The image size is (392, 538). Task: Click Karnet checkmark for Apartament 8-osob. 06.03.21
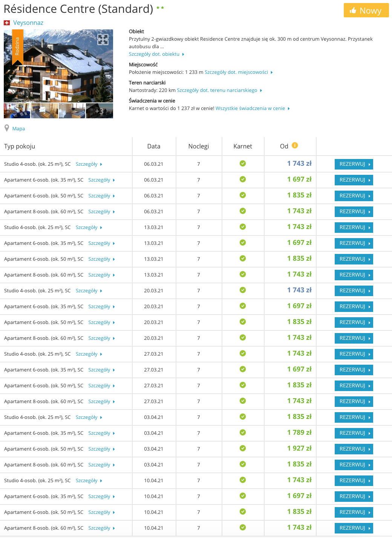tap(243, 211)
